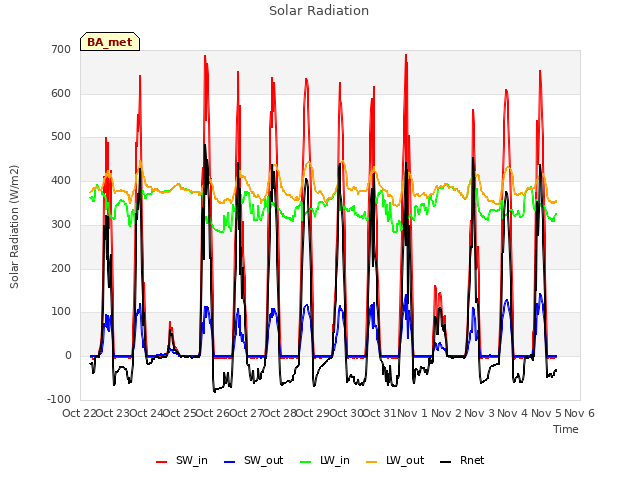Click the Solar Radiation (W/m2) axis label
This screenshot has width=640, height=480.
point(14,227)
